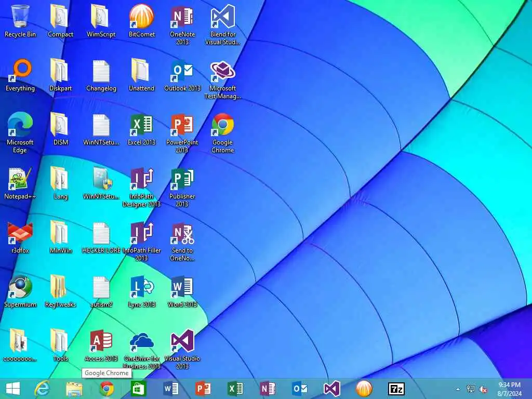Viewport: 532px width, 399px height.
Task: Launch Outlook from the taskbar
Action: 300,389
